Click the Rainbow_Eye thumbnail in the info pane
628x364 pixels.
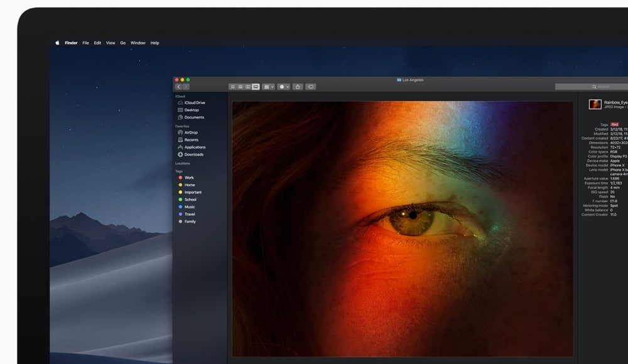point(595,104)
